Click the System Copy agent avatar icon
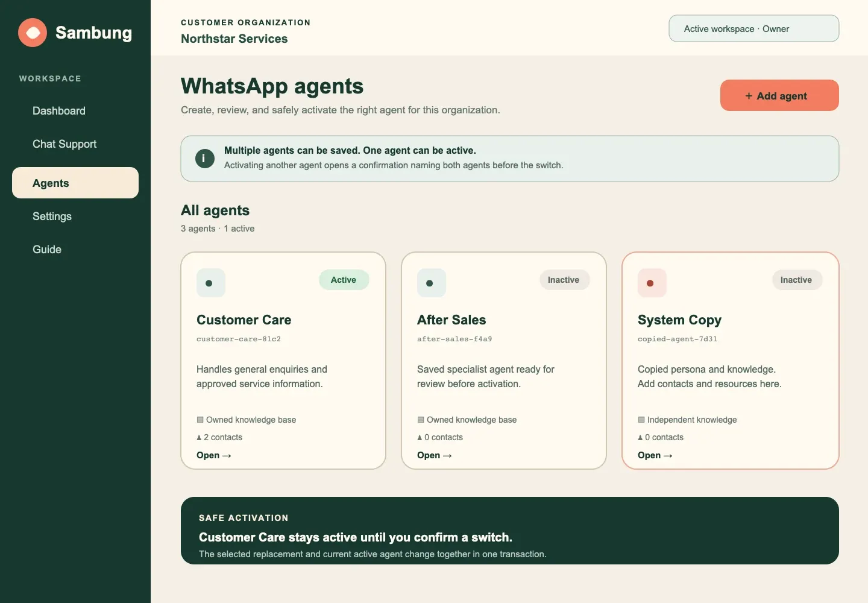The image size is (868, 603). (x=652, y=283)
